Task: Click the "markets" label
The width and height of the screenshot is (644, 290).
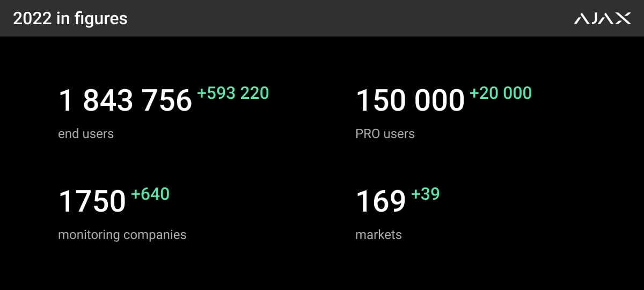Action: [378, 235]
